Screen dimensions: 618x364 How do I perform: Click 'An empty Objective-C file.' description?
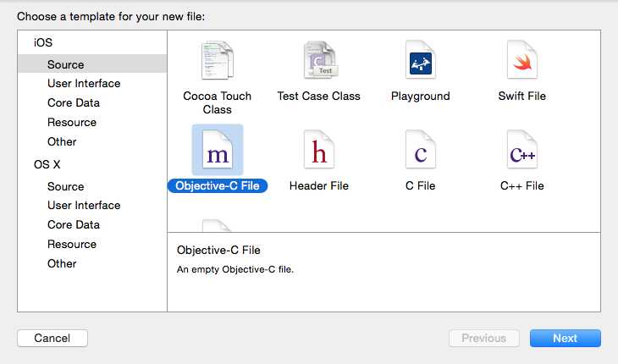coord(235,269)
